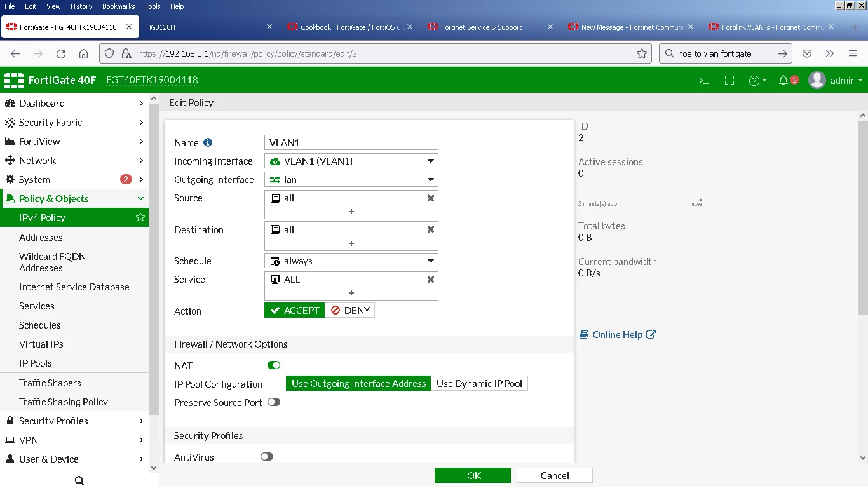Open the Outgoing Interface dropdown
Viewport: 868px width, 488px height.
coord(351,180)
